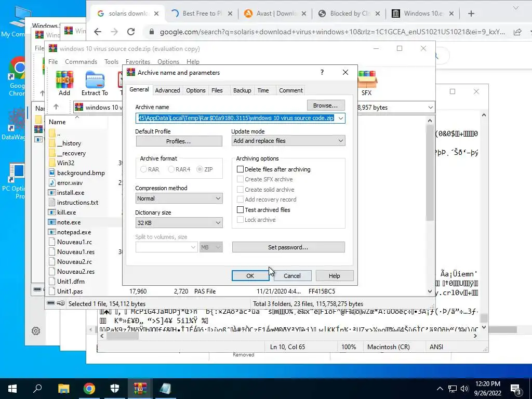The width and height of the screenshot is (532, 399).
Task: Open MB unit dropdown
Action: (211, 247)
